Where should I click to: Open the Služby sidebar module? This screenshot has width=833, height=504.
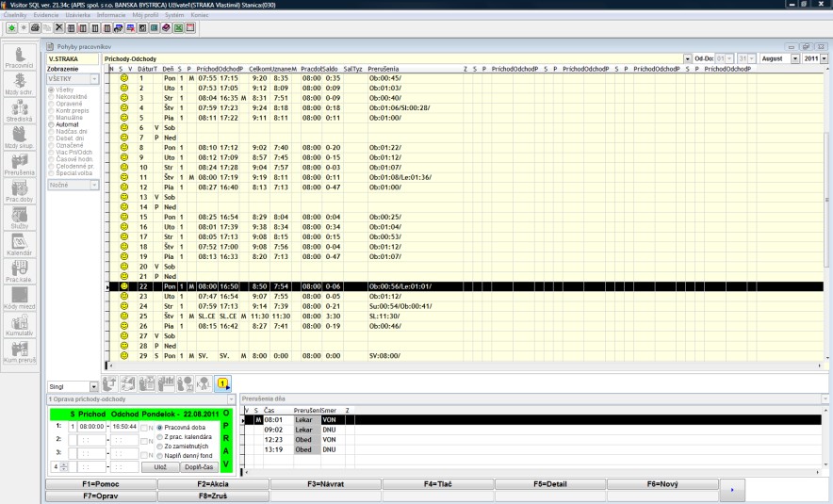[x=19, y=219]
